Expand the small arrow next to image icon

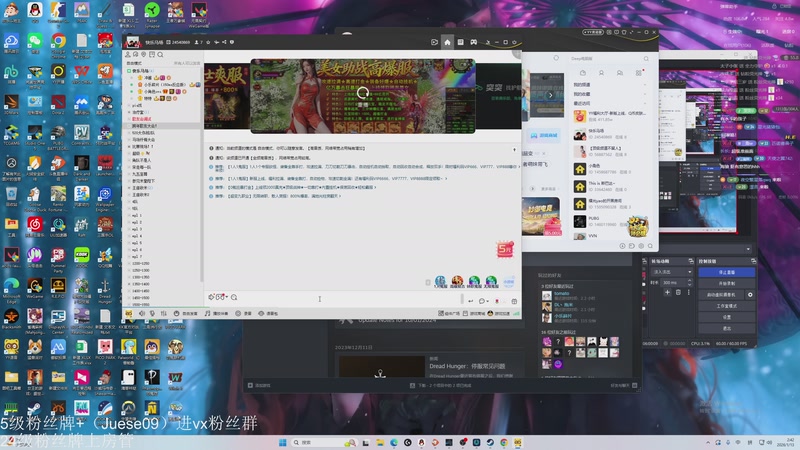click(227, 297)
